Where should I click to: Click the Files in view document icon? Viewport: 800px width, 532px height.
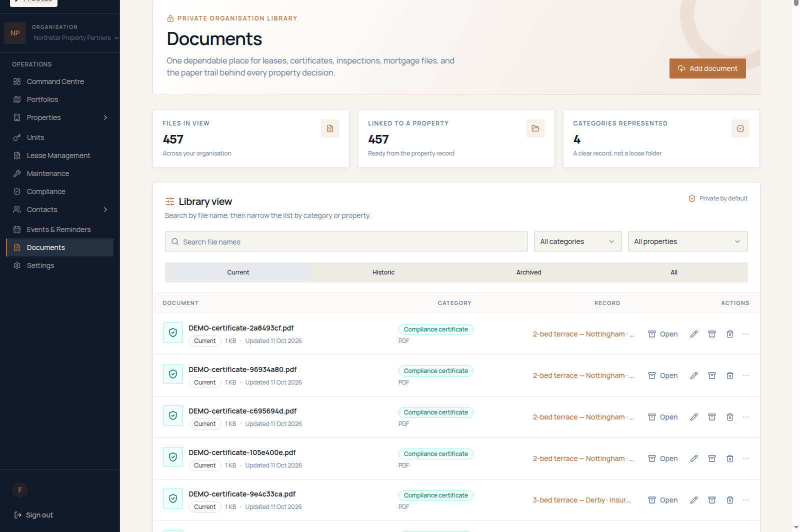click(330, 128)
